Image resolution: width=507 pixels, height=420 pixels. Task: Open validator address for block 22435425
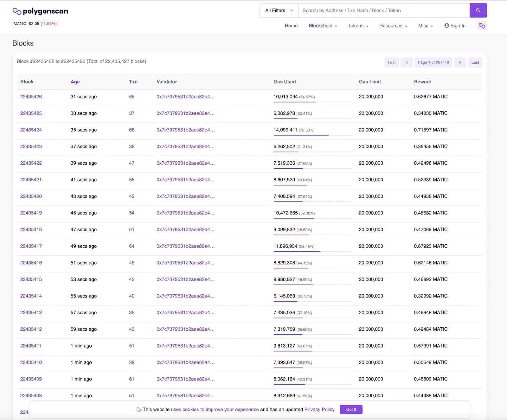pyautogui.click(x=185, y=113)
